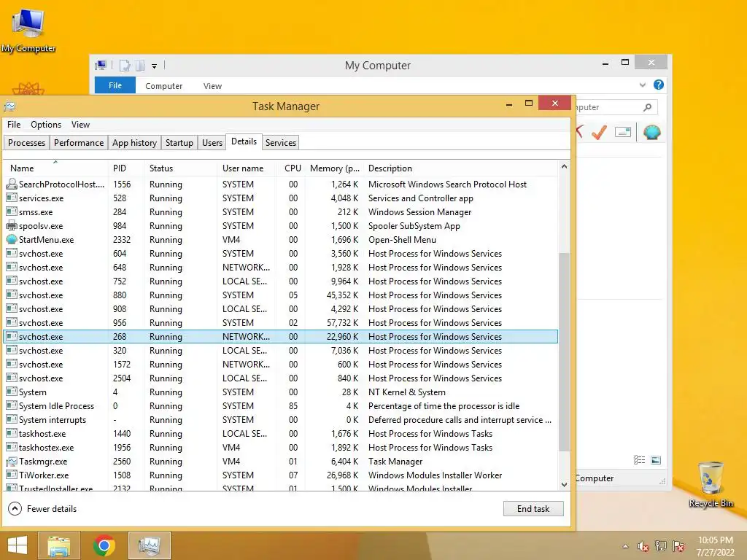This screenshot has width=747, height=560.
Task: Click the Taskmgr.exe process icon
Action: click(12, 462)
